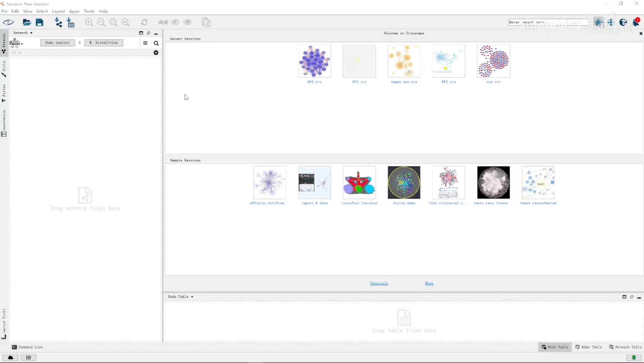Screen dimensions: 644x363
Task: Toggle the show/hide eye icon in toolbar
Action: click(187, 23)
